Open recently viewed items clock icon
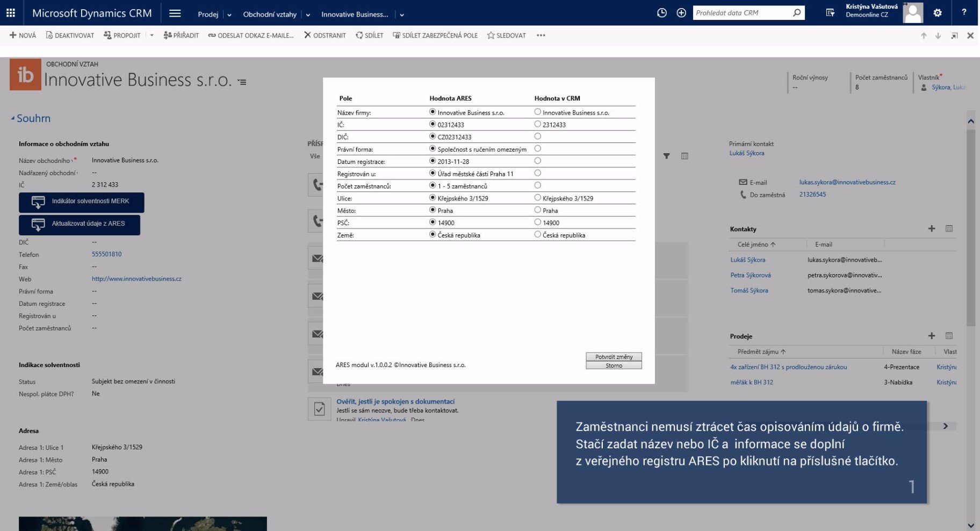Viewport: 980px width, 531px height. click(662, 13)
